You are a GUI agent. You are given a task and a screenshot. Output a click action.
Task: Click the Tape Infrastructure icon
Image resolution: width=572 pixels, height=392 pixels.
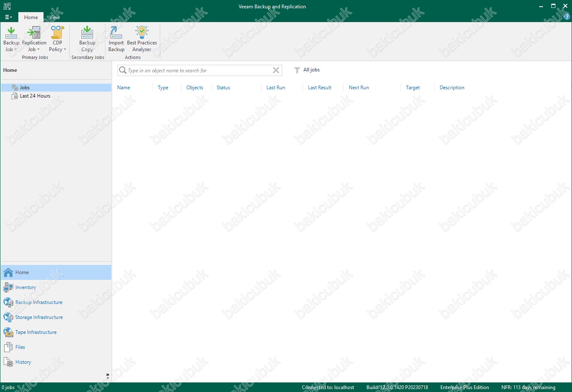click(x=8, y=332)
